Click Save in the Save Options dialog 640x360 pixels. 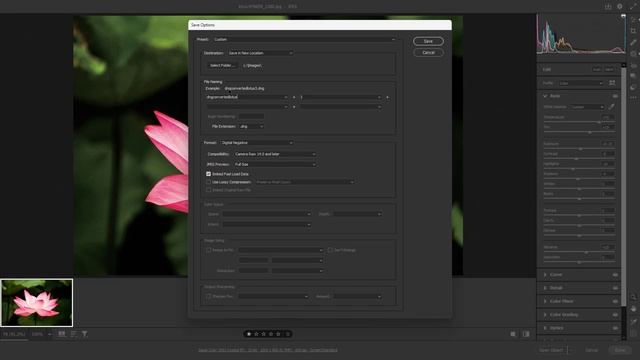(428, 41)
